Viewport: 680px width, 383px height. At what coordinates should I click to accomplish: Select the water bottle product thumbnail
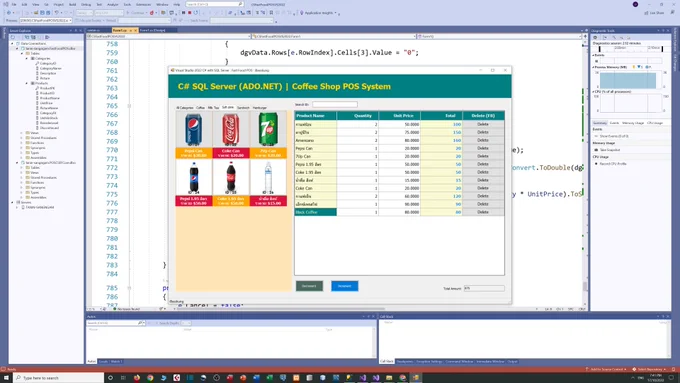268,182
